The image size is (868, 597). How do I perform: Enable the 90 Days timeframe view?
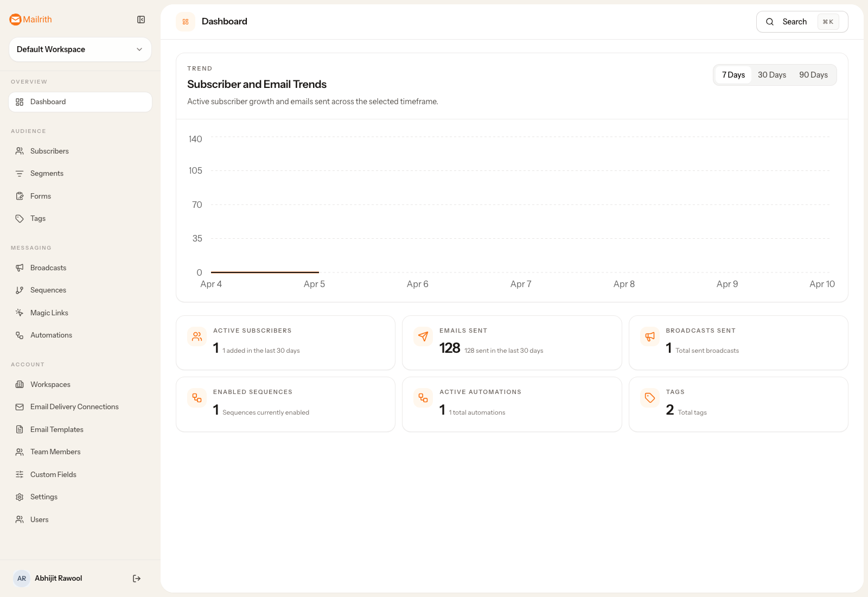tap(813, 74)
